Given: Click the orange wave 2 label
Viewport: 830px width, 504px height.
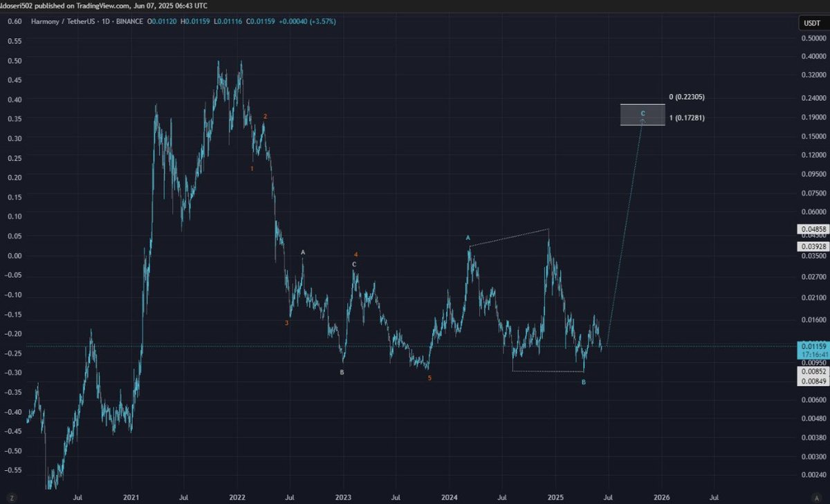Looking at the screenshot, I should (x=265, y=117).
